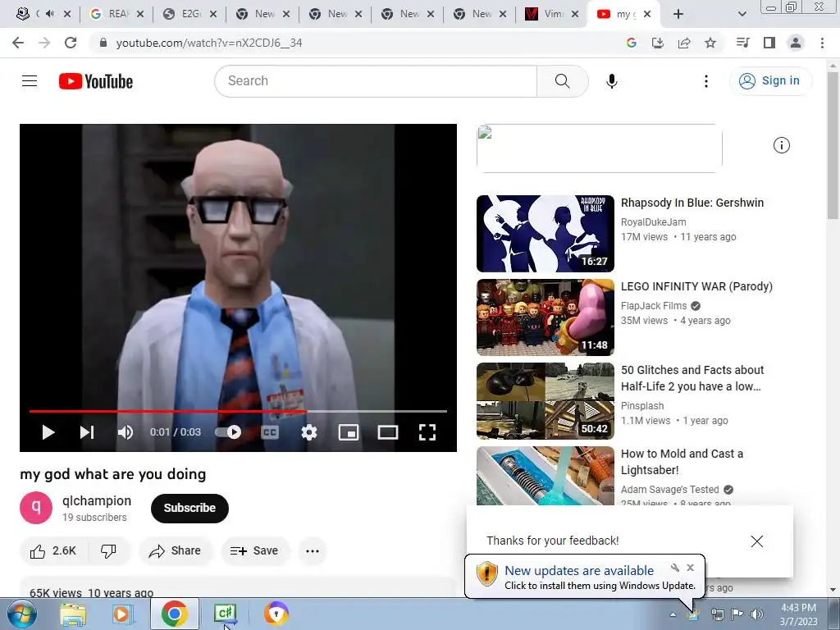Open the YouTube guide hamburger menu
840x630 pixels.
[30, 81]
